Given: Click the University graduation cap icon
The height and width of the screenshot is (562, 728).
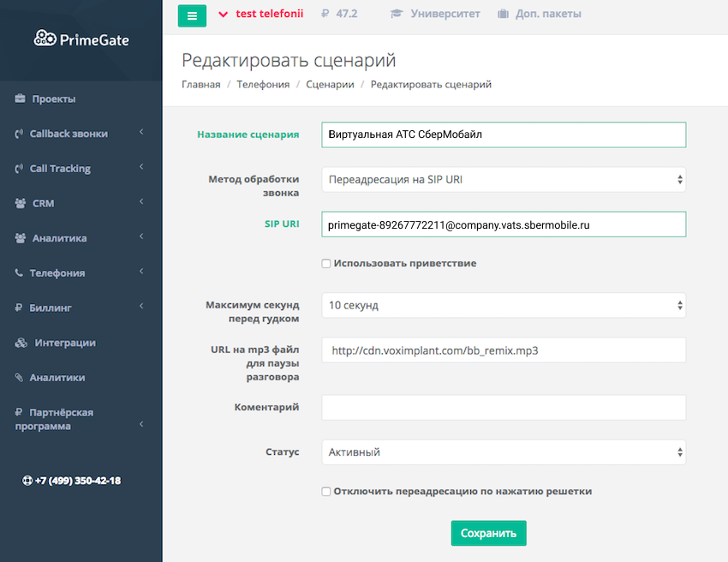Looking at the screenshot, I should coord(396,14).
